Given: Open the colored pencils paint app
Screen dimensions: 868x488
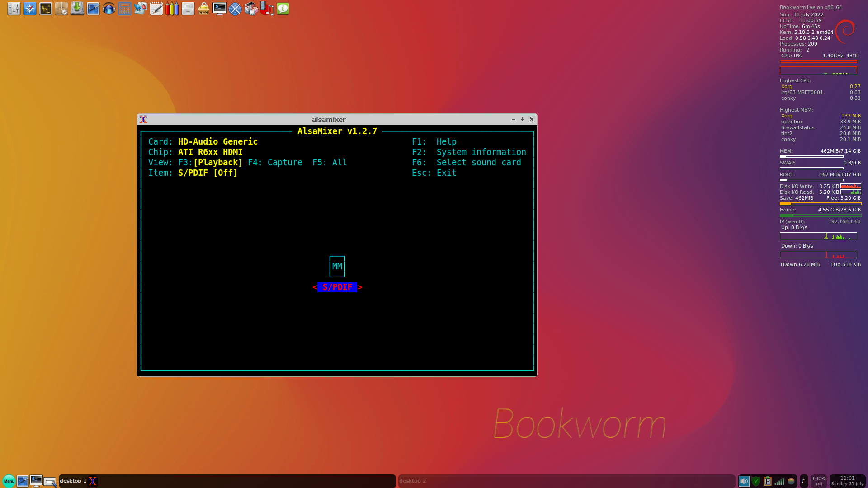Looking at the screenshot, I should (172, 9).
